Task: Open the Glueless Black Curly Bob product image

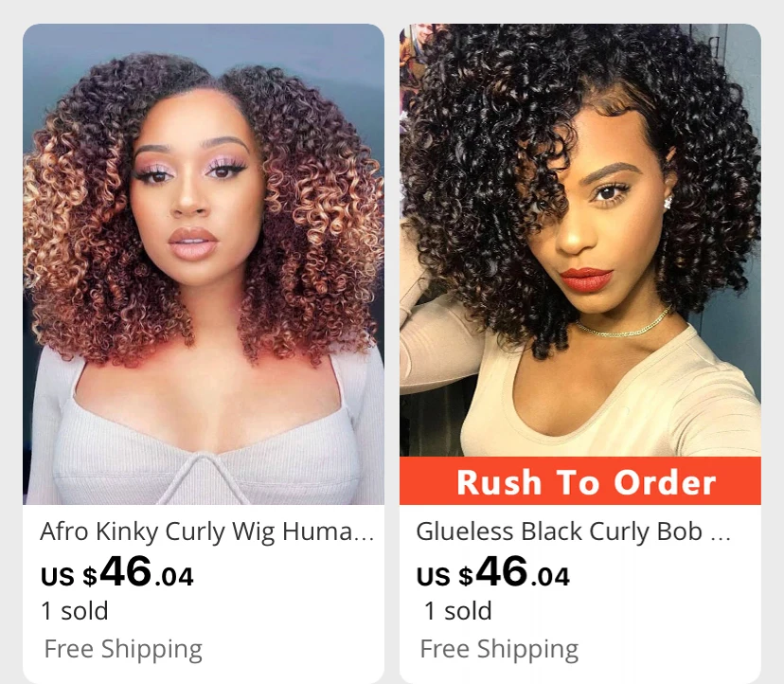Action: 580,241
